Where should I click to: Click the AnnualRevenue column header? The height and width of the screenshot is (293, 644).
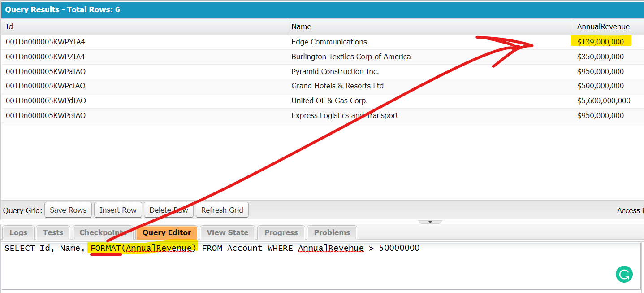pos(603,26)
